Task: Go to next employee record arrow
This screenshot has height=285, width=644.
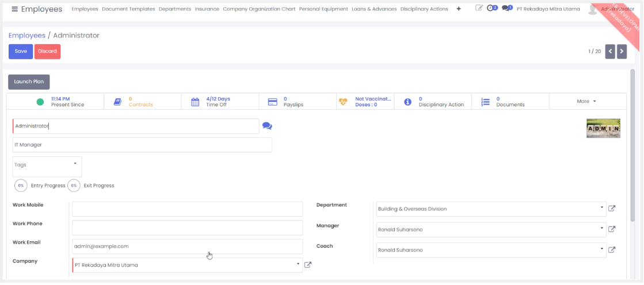Action: pos(622,51)
